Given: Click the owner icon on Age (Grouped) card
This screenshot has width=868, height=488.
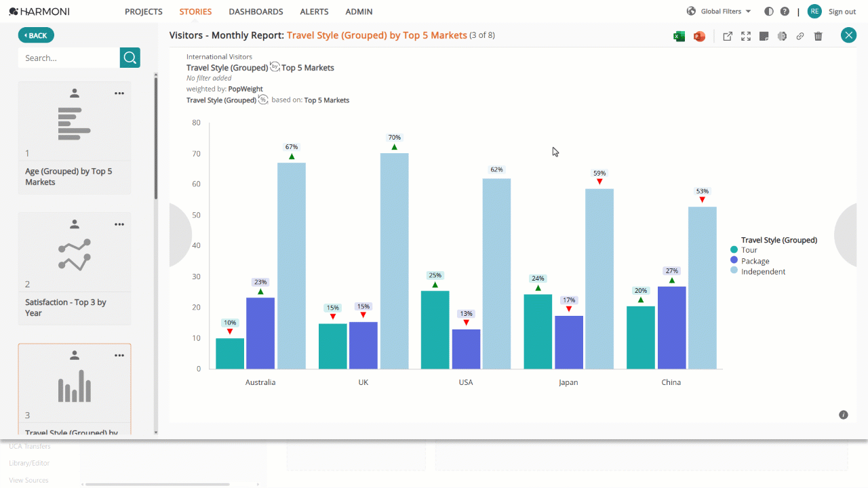Looking at the screenshot, I should pyautogui.click(x=75, y=93).
